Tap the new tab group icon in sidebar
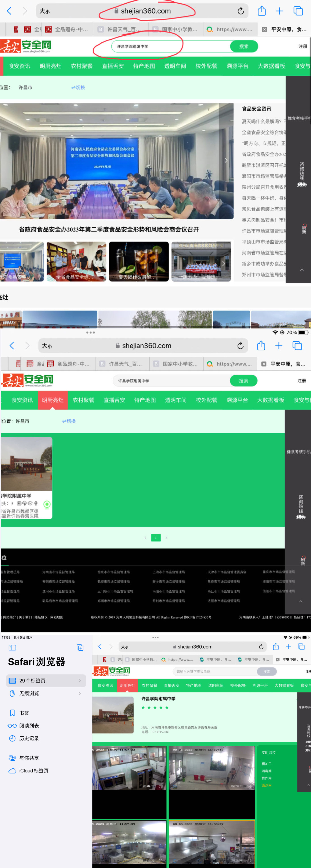This screenshot has height=868, width=311. 80,647
